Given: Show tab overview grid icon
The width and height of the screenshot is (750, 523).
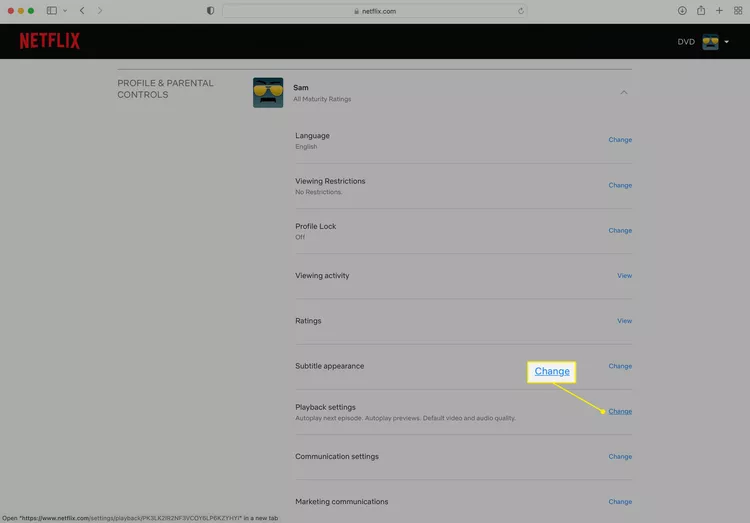Looking at the screenshot, I should (x=738, y=10).
